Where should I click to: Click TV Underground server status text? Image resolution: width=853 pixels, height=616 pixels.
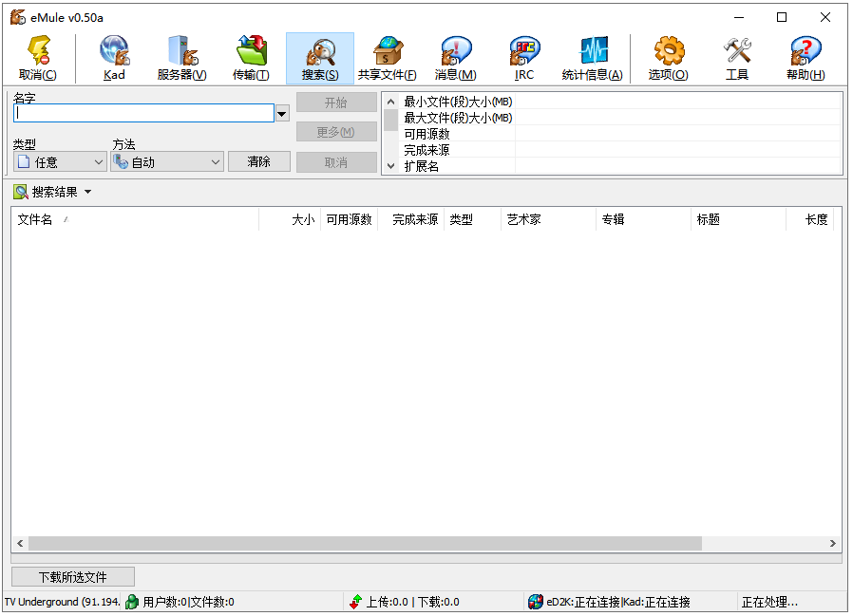coord(62,602)
